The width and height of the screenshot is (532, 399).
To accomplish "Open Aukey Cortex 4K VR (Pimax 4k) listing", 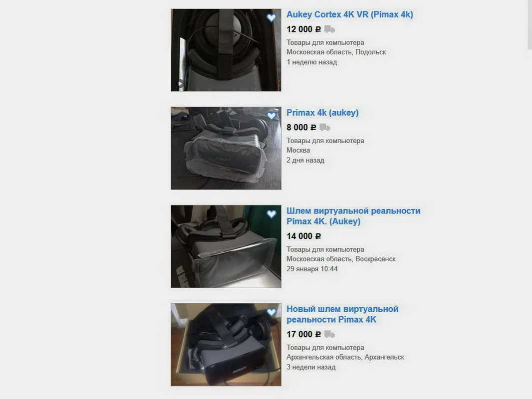I will point(349,14).
